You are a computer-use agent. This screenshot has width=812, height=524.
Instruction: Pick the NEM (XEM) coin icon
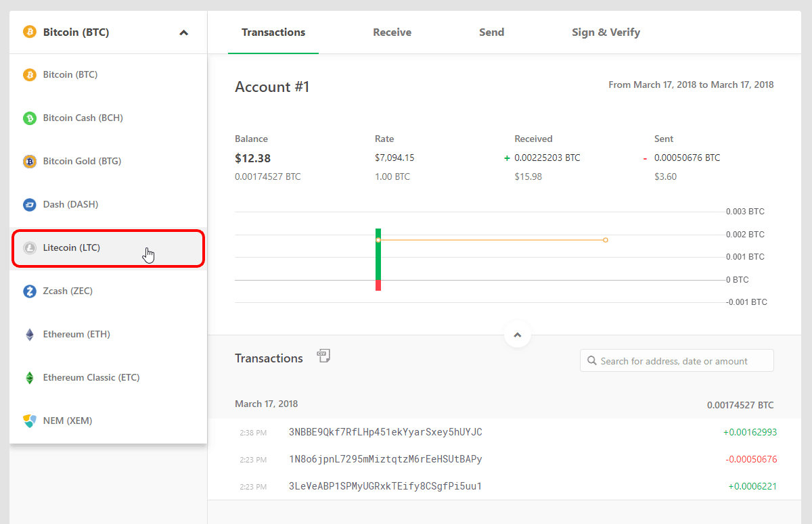30,421
